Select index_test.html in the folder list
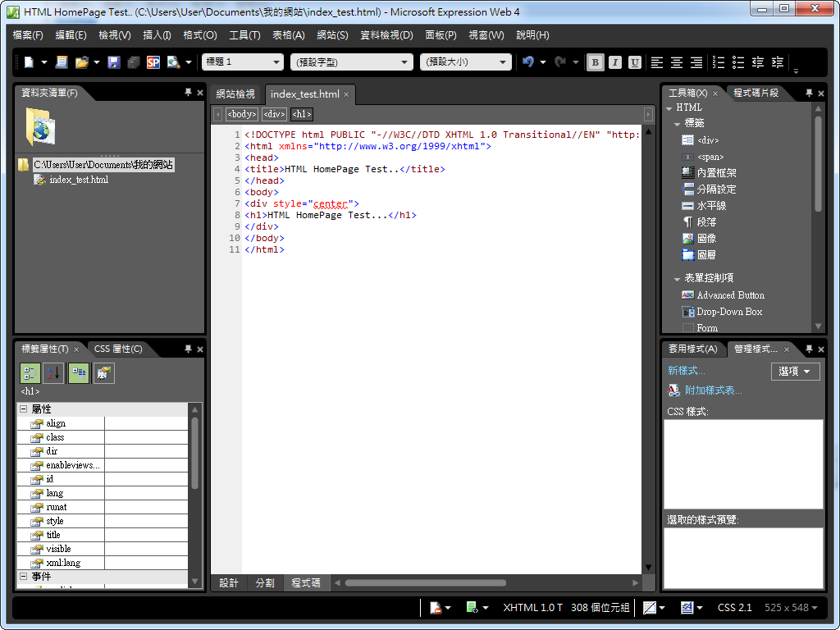Viewport: 840px width, 630px height. tap(79, 180)
